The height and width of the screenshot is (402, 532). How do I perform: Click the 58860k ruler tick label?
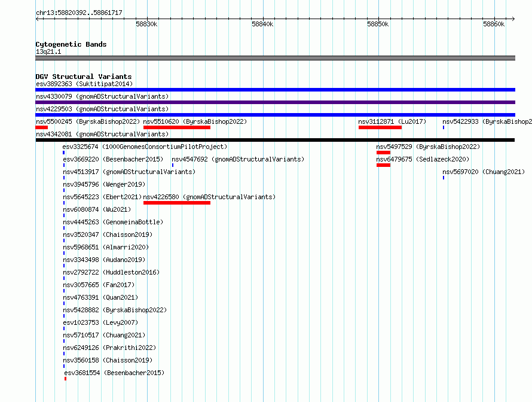(x=494, y=24)
